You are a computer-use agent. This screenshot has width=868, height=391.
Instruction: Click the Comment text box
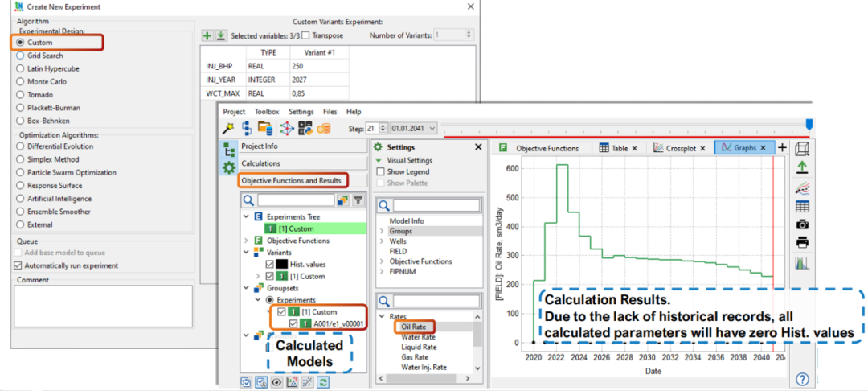(x=103, y=306)
